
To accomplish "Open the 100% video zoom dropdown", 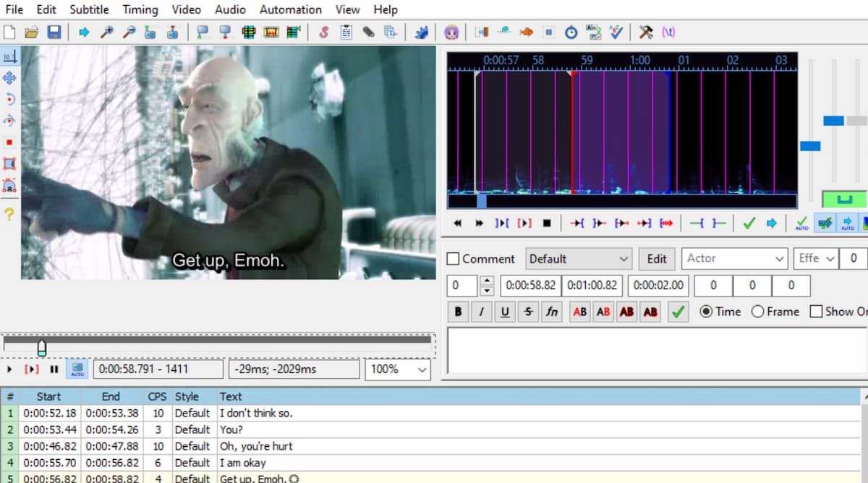I will [397, 369].
